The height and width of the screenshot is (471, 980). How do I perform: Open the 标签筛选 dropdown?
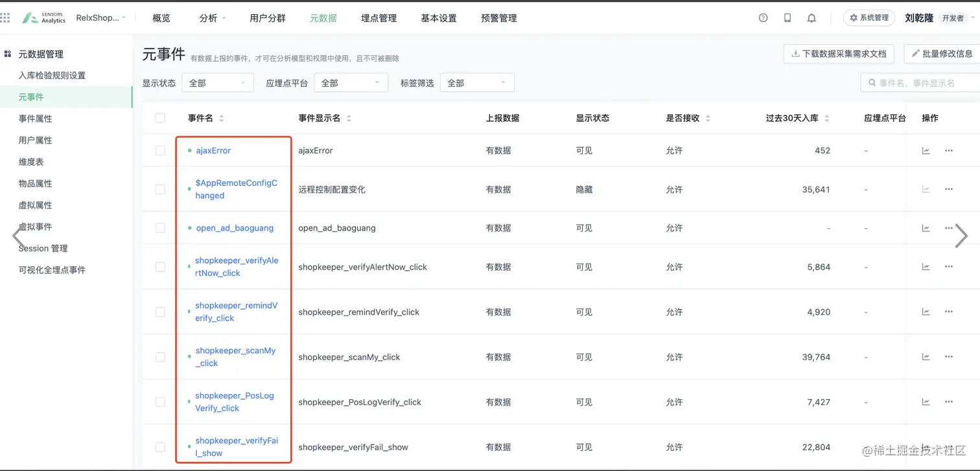[x=477, y=83]
